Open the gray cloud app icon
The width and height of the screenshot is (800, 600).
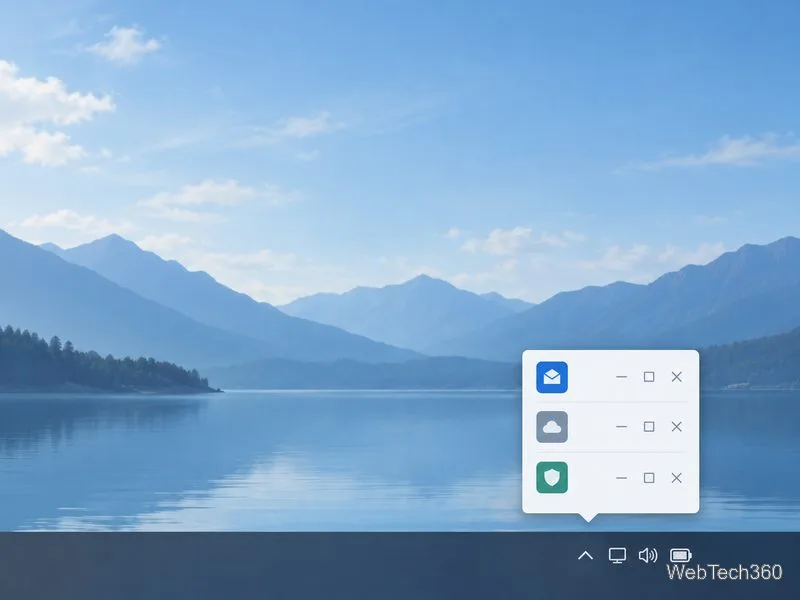pyautogui.click(x=552, y=427)
